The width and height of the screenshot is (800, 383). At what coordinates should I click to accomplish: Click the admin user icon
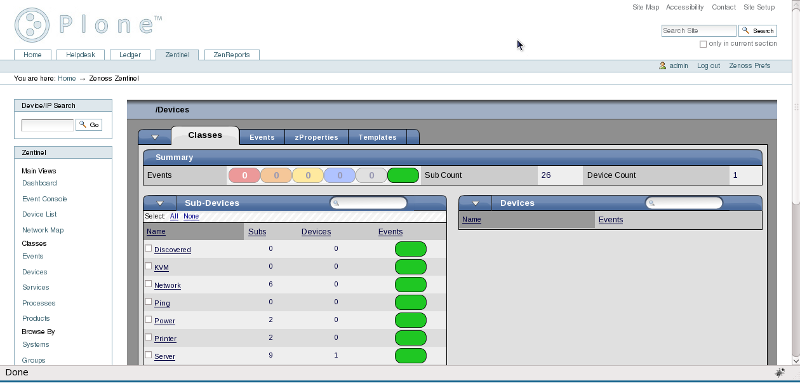(662, 66)
